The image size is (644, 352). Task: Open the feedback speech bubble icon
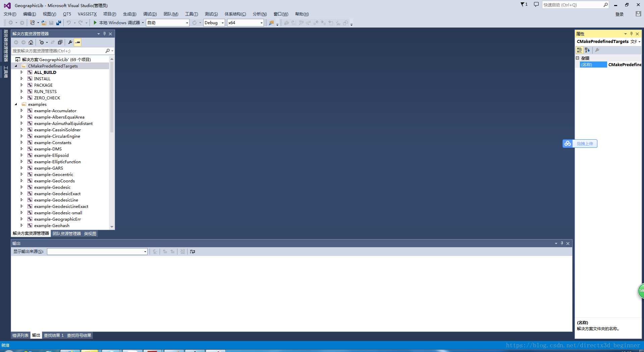(x=536, y=5)
